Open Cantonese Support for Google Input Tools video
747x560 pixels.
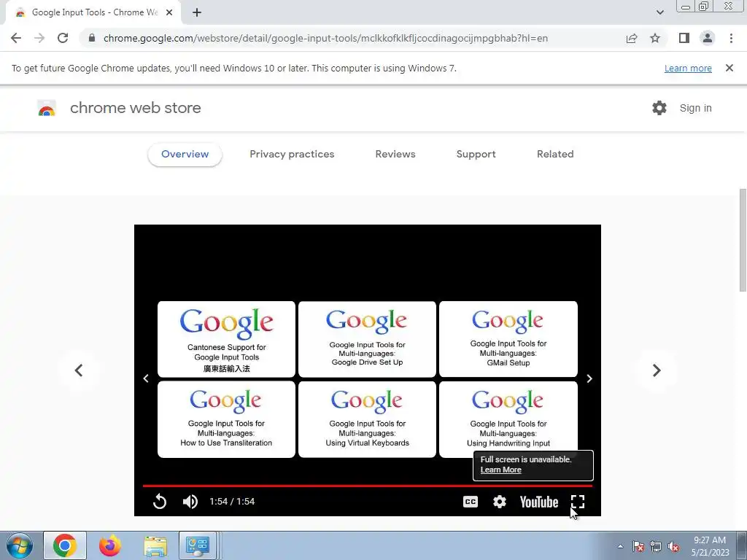click(226, 339)
